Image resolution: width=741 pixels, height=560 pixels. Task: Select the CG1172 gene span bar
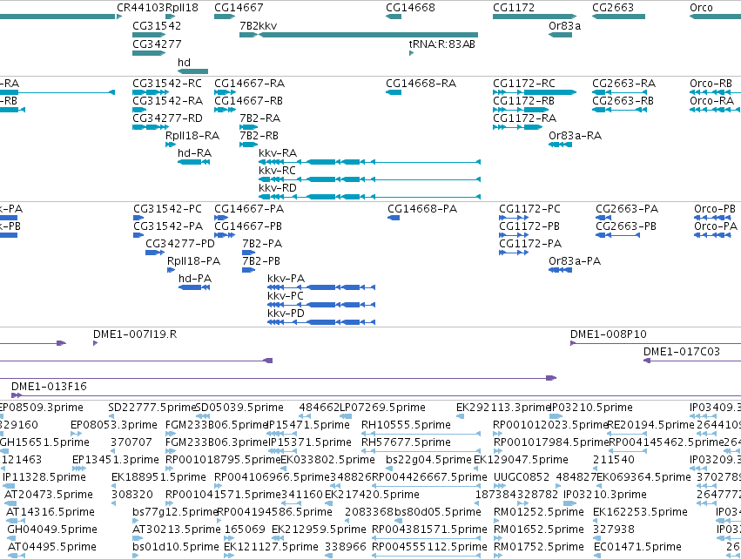click(535, 17)
